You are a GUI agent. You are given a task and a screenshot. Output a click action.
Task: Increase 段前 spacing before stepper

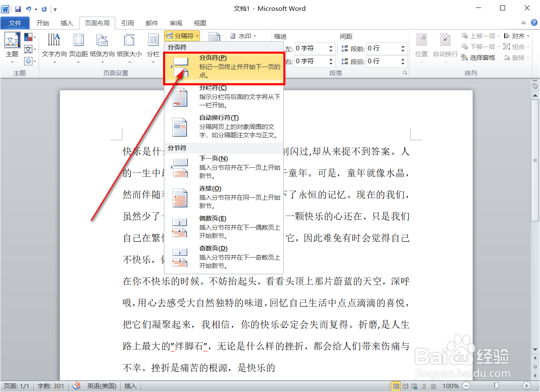pyautogui.click(x=403, y=46)
